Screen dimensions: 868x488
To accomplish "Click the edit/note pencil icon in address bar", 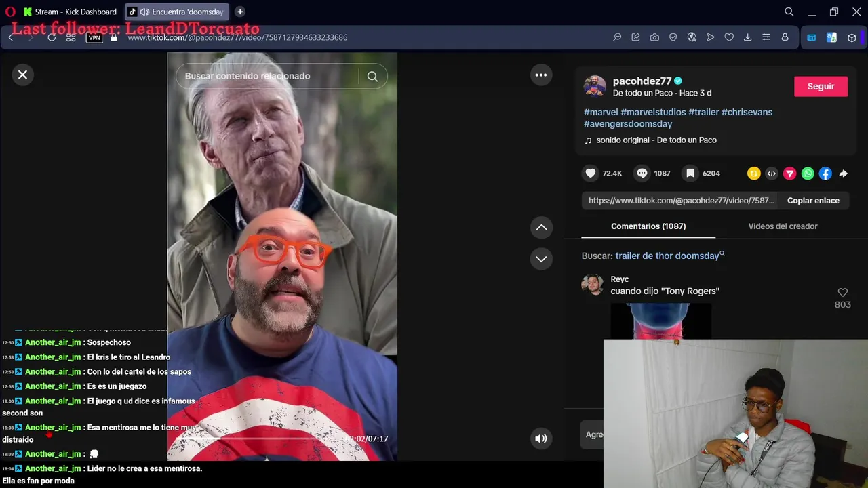I will (635, 37).
